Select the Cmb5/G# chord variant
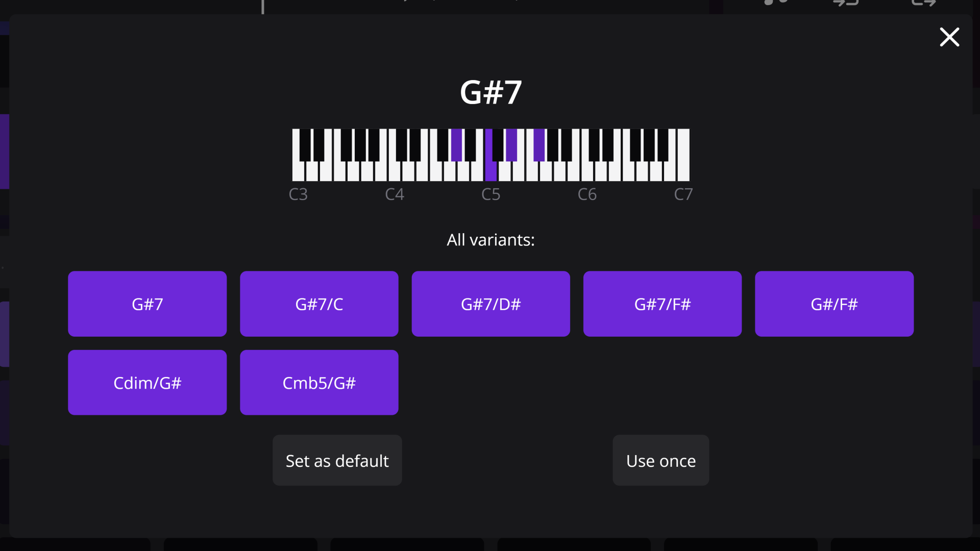The width and height of the screenshot is (980, 551). [x=319, y=382]
